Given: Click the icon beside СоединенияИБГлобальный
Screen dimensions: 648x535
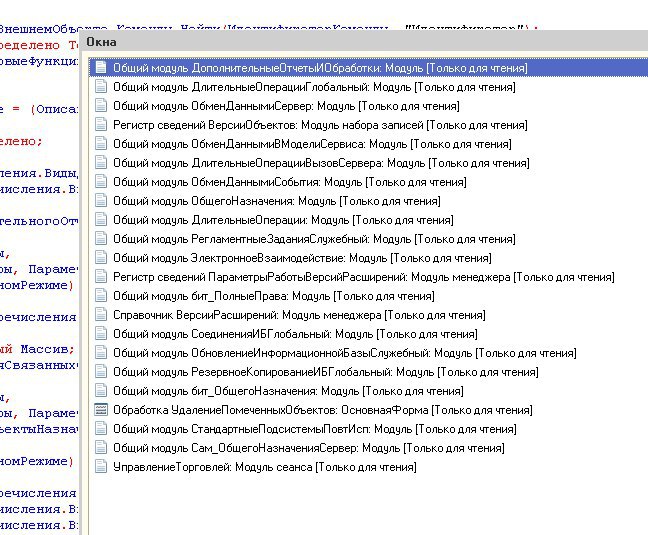Looking at the screenshot, I should point(101,334).
